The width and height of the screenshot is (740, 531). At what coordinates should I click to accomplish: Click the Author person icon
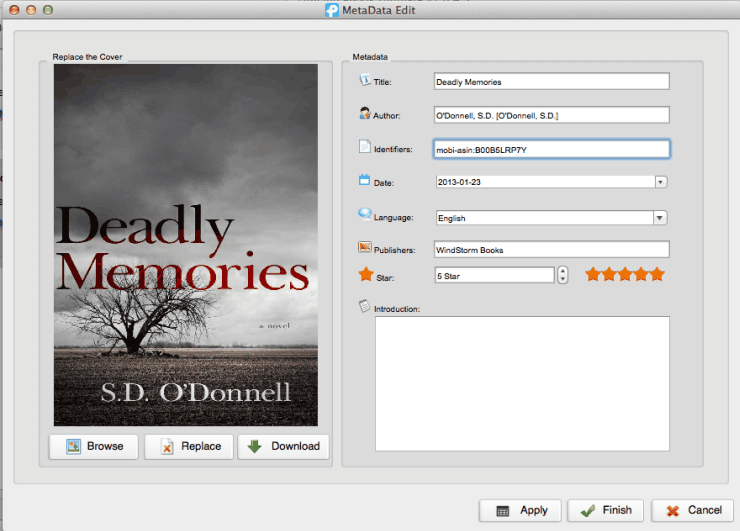[365, 113]
